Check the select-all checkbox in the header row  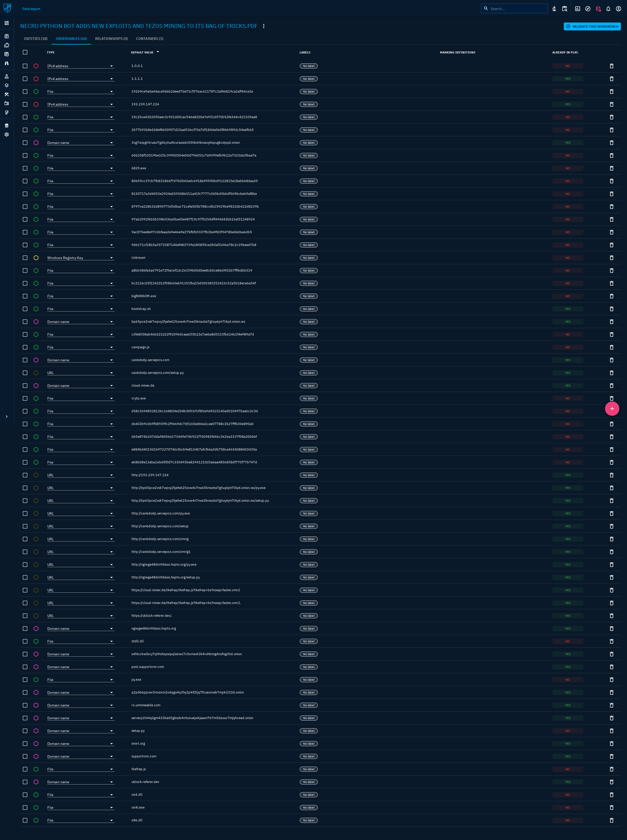25,52
